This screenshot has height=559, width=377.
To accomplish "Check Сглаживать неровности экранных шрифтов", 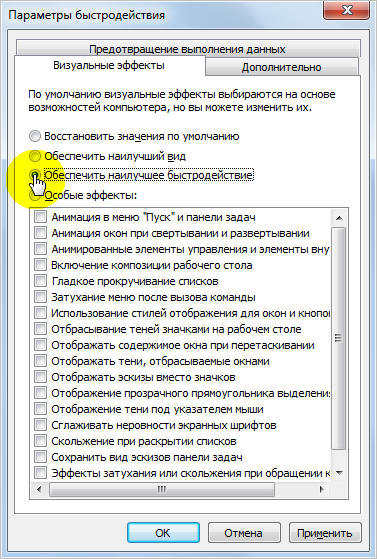I will point(40,425).
